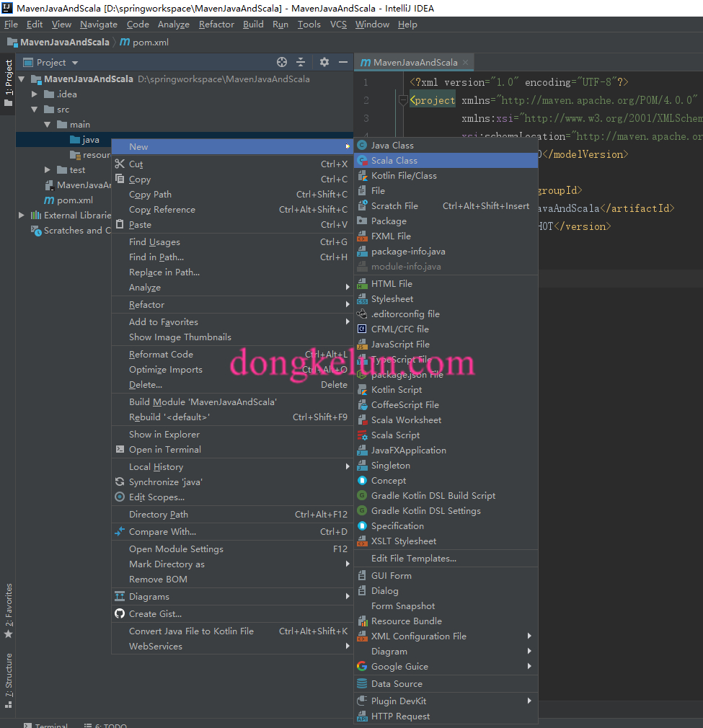The height and width of the screenshot is (728, 703).
Task: Close the MavenJavaAndScala editor tab
Action: coord(465,62)
